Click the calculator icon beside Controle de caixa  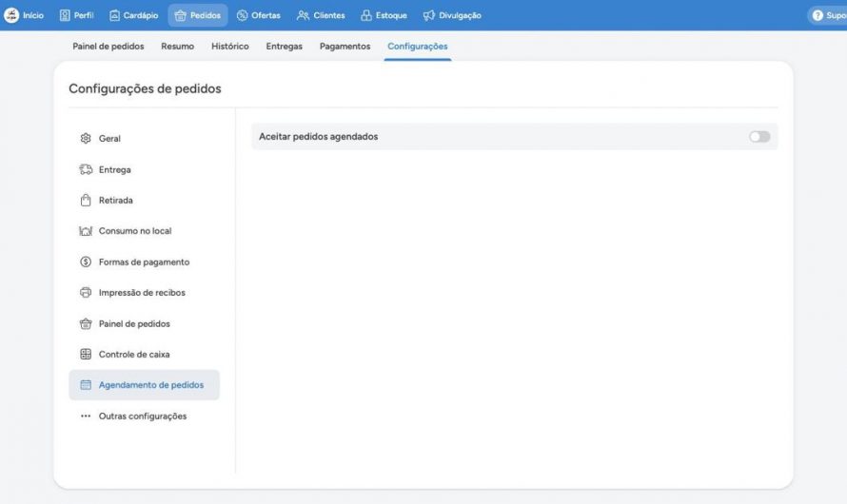[x=86, y=354]
